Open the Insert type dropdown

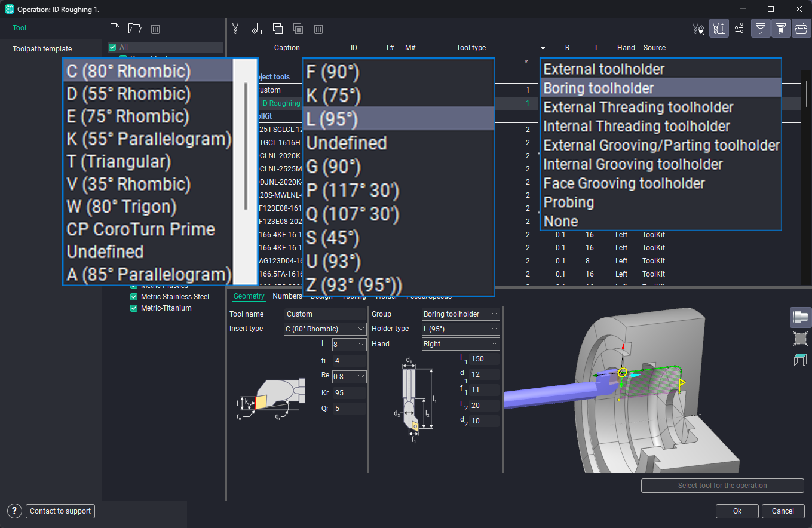pyautogui.click(x=325, y=329)
